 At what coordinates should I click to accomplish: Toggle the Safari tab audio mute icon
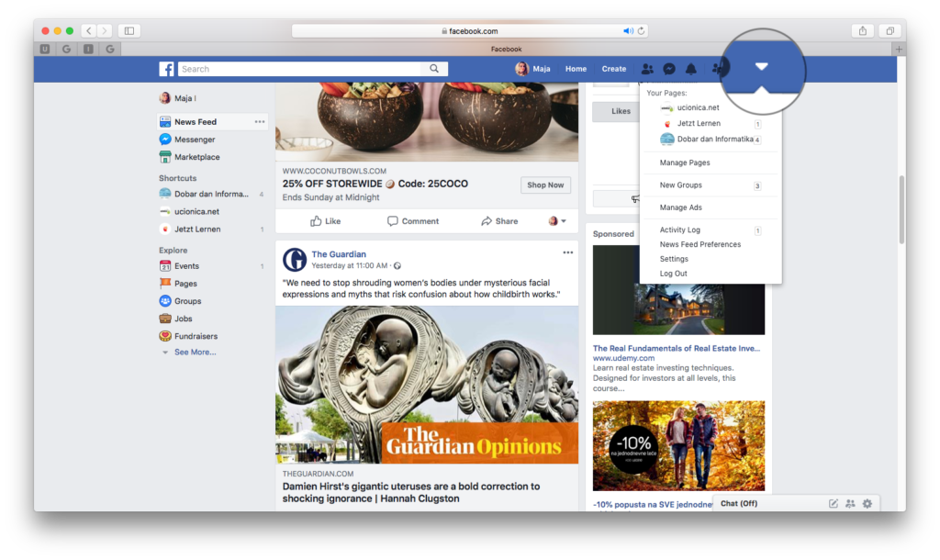click(x=628, y=30)
